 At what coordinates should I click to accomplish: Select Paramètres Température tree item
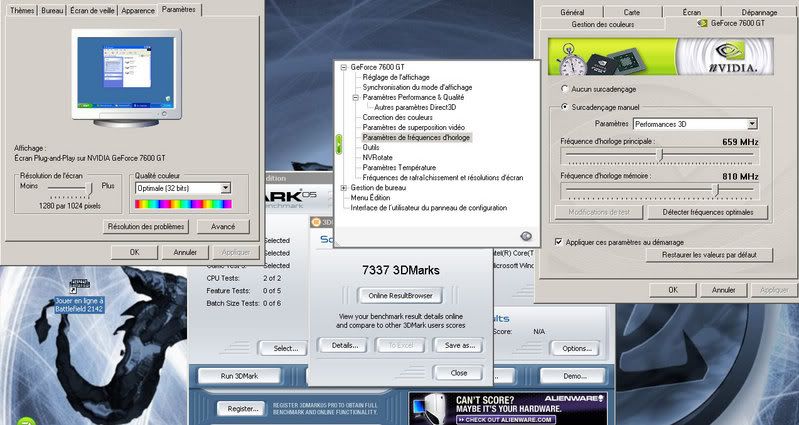pyautogui.click(x=399, y=168)
